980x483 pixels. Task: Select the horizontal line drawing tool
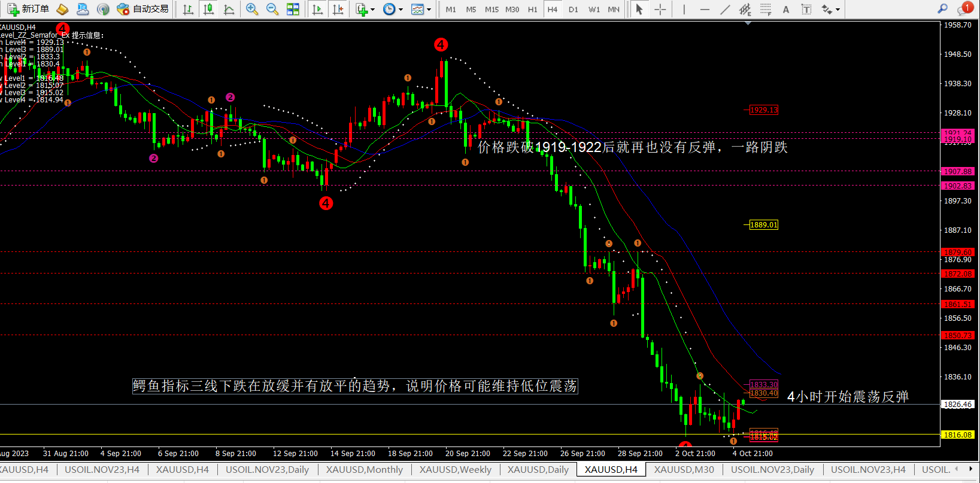pyautogui.click(x=705, y=9)
